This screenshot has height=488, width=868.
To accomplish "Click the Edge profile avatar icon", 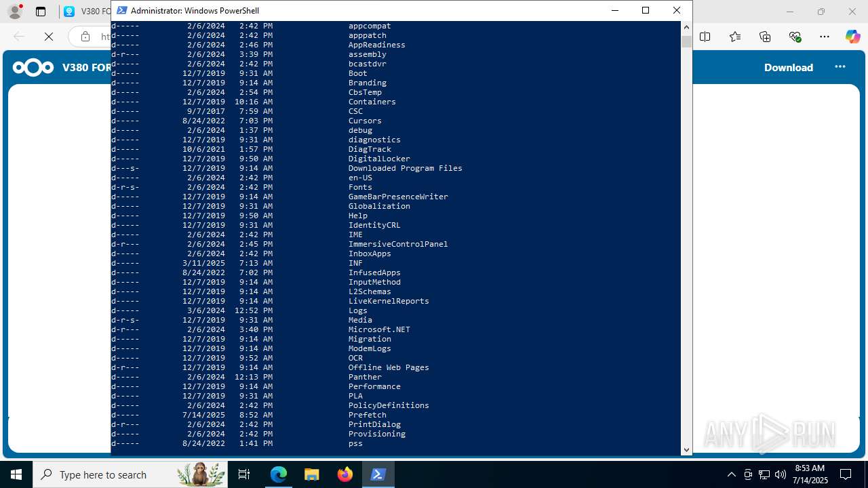I will click(x=15, y=12).
